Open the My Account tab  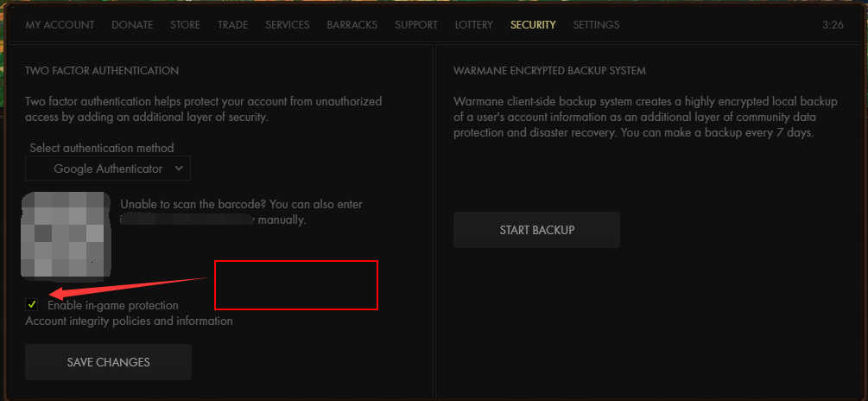pyautogui.click(x=60, y=25)
